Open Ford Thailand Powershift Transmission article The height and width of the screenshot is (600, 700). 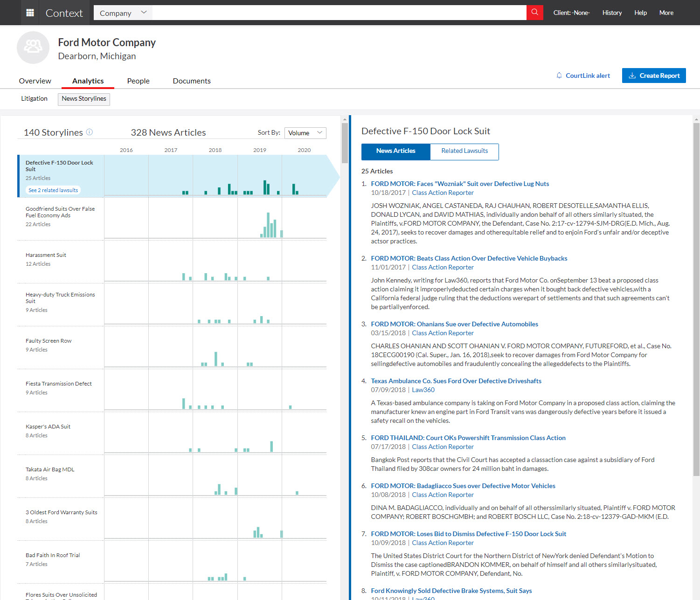pos(468,438)
